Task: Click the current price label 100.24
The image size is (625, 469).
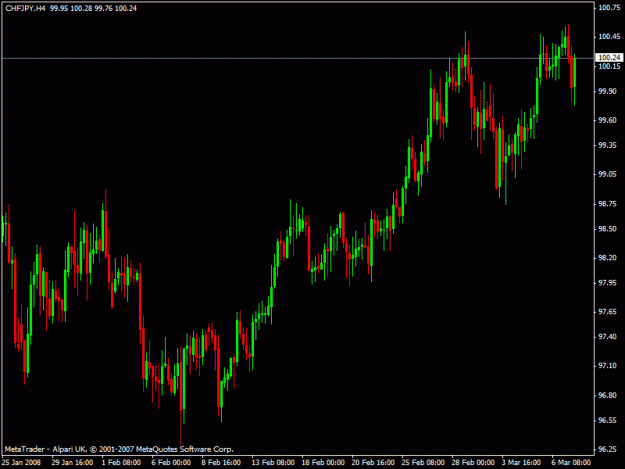Action: click(609, 58)
